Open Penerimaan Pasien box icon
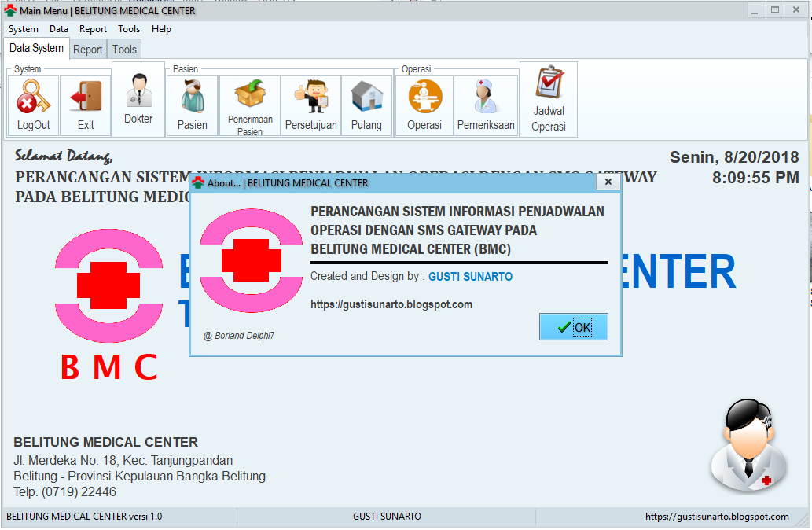This screenshot has height=530, width=812. [250, 94]
